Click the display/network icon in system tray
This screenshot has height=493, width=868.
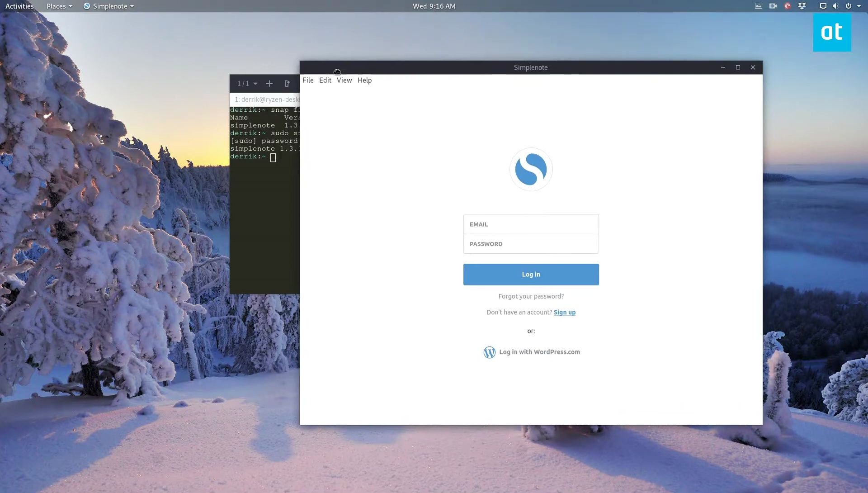coord(823,6)
